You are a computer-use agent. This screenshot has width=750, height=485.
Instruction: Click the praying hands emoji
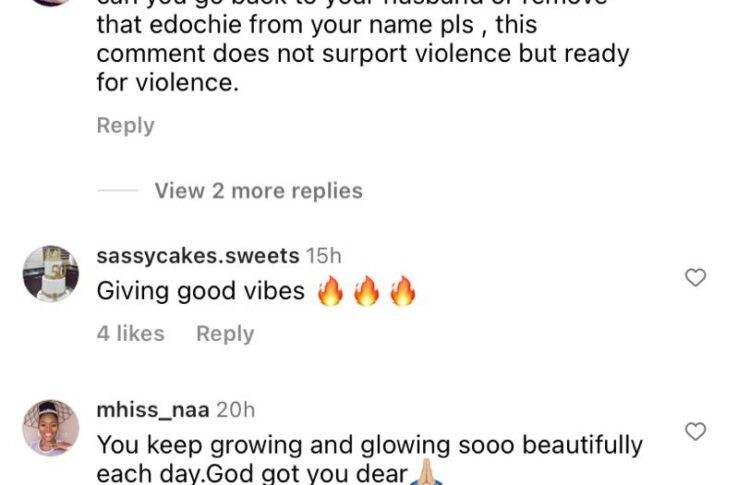click(x=427, y=474)
